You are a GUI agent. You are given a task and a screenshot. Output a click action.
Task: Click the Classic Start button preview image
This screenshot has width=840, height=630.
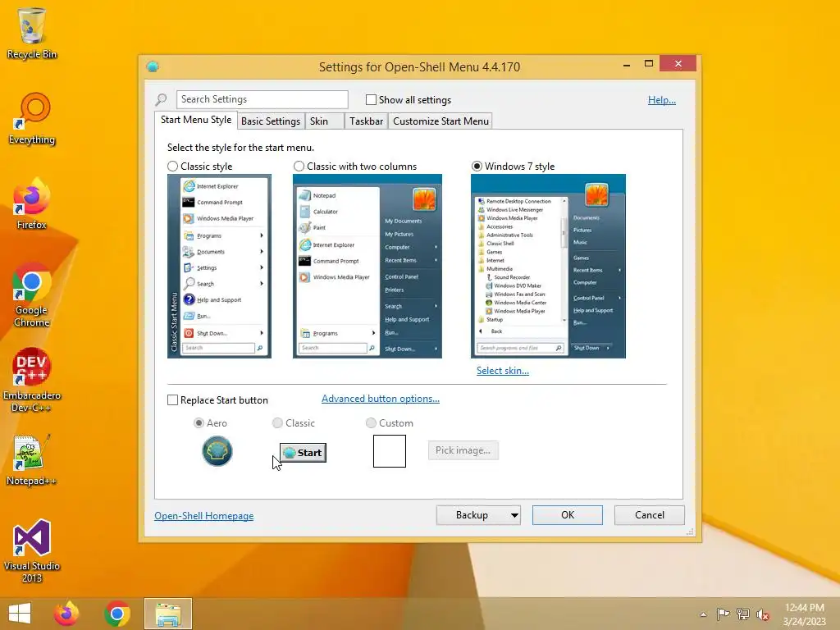[303, 453]
